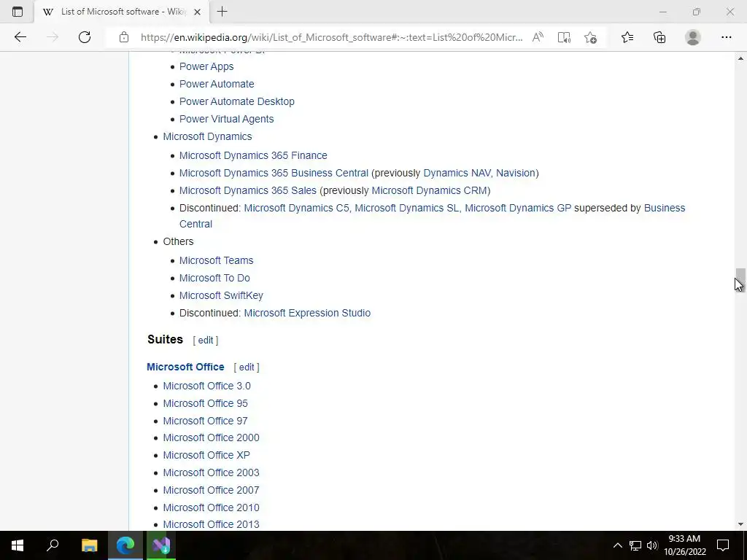Open the Power Apps link
Image resolution: width=747 pixels, height=560 pixels.
pyautogui.click(x=206, y=66)
